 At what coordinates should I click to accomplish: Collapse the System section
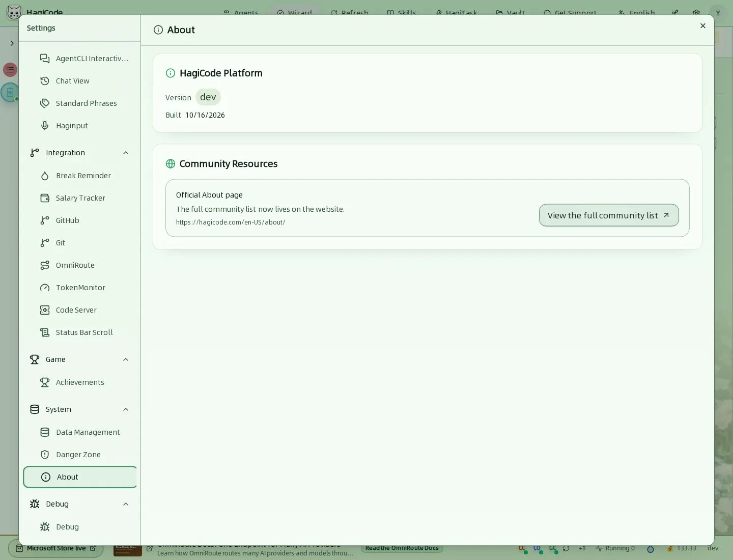point(126,409)
